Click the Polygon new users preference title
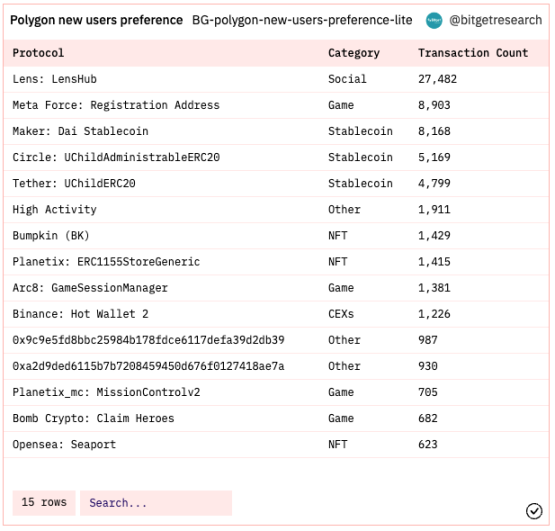555x531 pixels. tap(96, 20)
